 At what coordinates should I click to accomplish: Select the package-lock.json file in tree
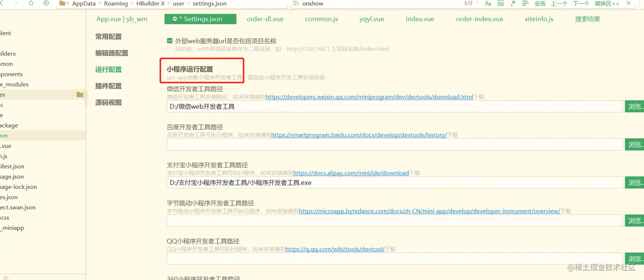[x=18, y=187]
